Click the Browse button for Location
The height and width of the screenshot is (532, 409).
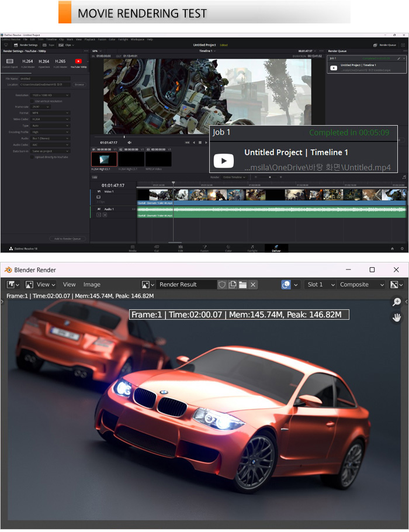[79, 84]
